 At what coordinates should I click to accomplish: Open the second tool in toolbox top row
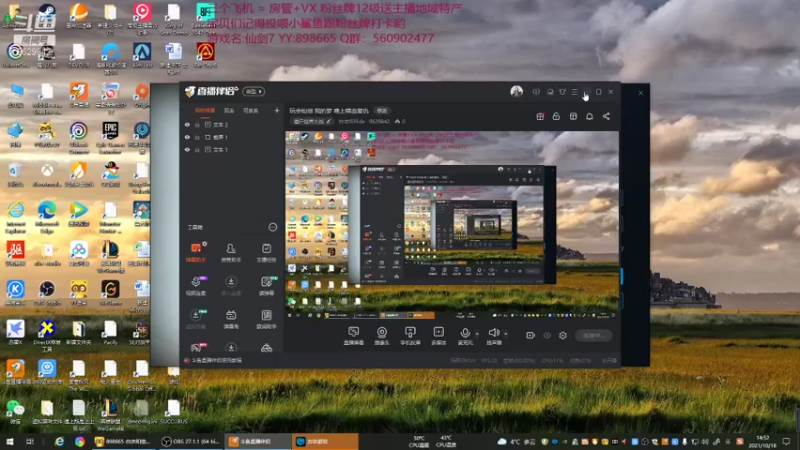click(231, 252)
